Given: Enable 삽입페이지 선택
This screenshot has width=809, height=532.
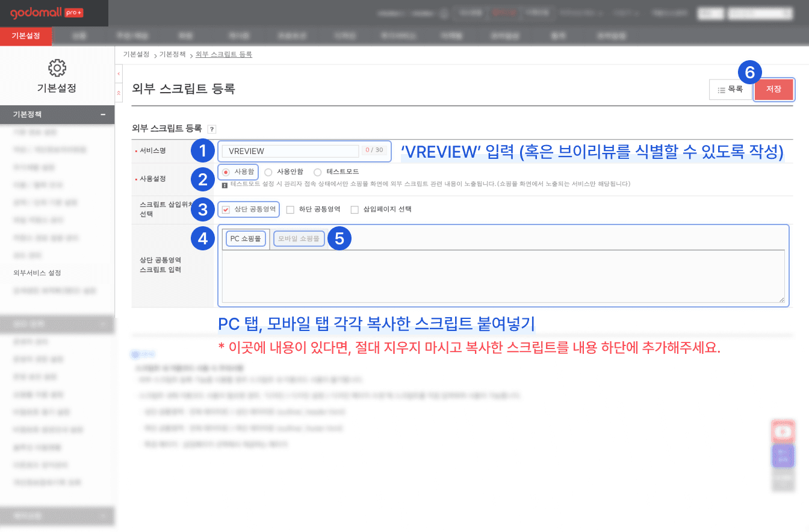Looking at the screenshot, I should [x=355, y=209].
